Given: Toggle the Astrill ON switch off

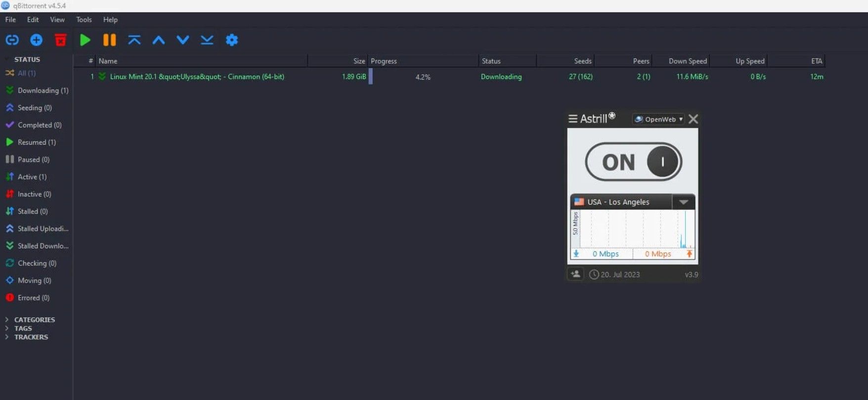Looking at the screenshot, I should (634, 162).
